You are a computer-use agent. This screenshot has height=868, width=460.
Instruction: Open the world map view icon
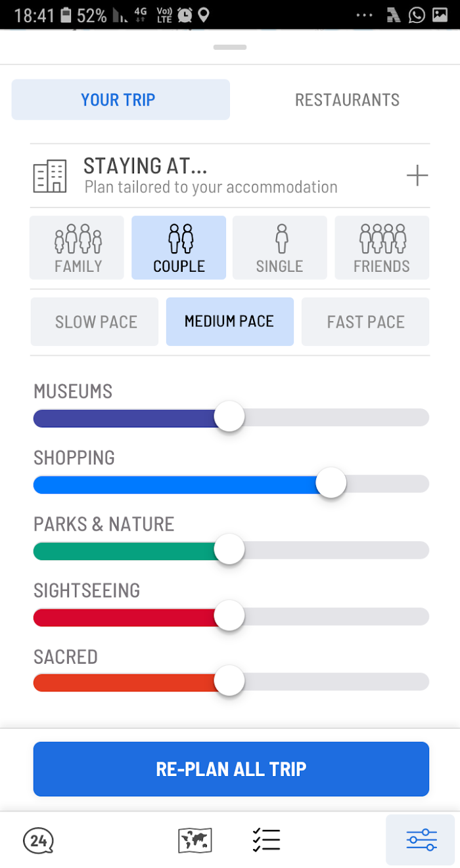195,840
